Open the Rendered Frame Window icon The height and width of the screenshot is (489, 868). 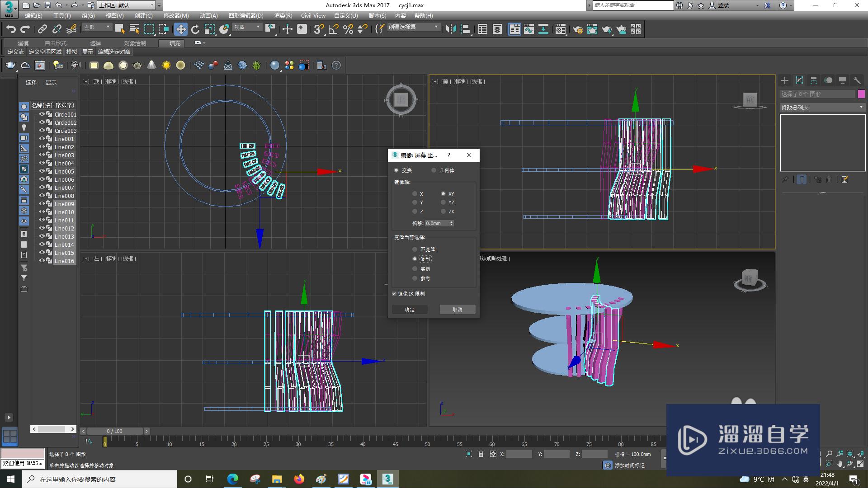pyautogui.click(x=592, y=29)
